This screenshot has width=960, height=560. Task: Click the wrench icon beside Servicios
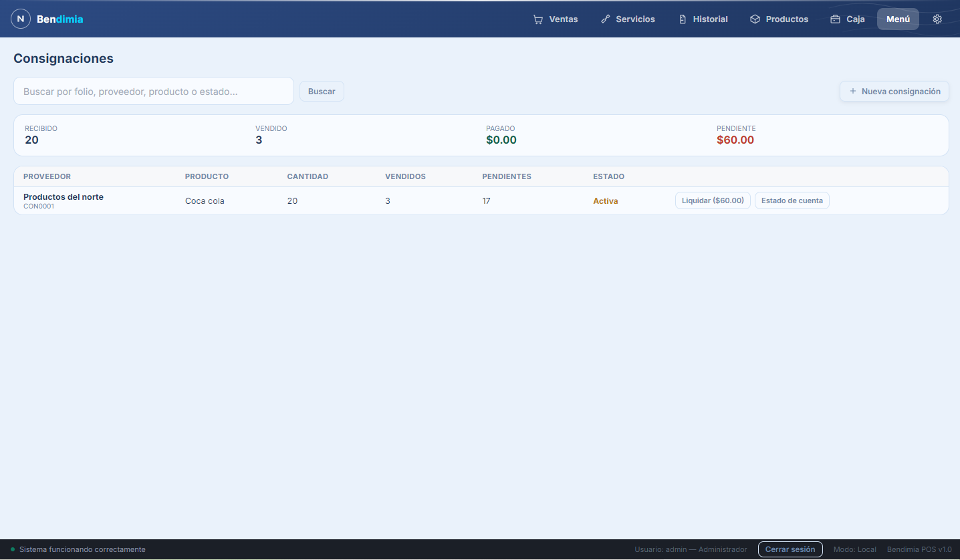pos(606,19)
